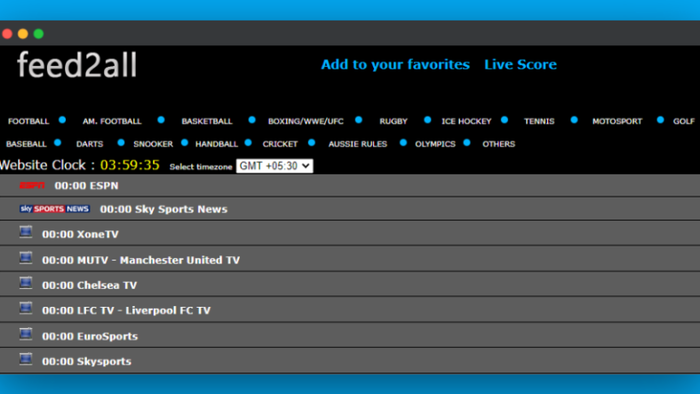700x394 pixels.
Task: Click the TV icon beside MUTV listing
Action: point(26,258)
